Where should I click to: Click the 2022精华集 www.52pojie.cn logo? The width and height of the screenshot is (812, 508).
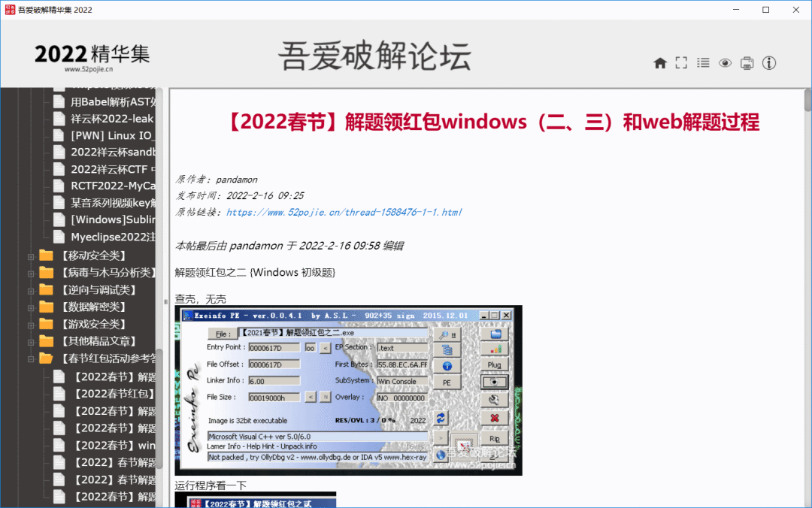(92, 57)
